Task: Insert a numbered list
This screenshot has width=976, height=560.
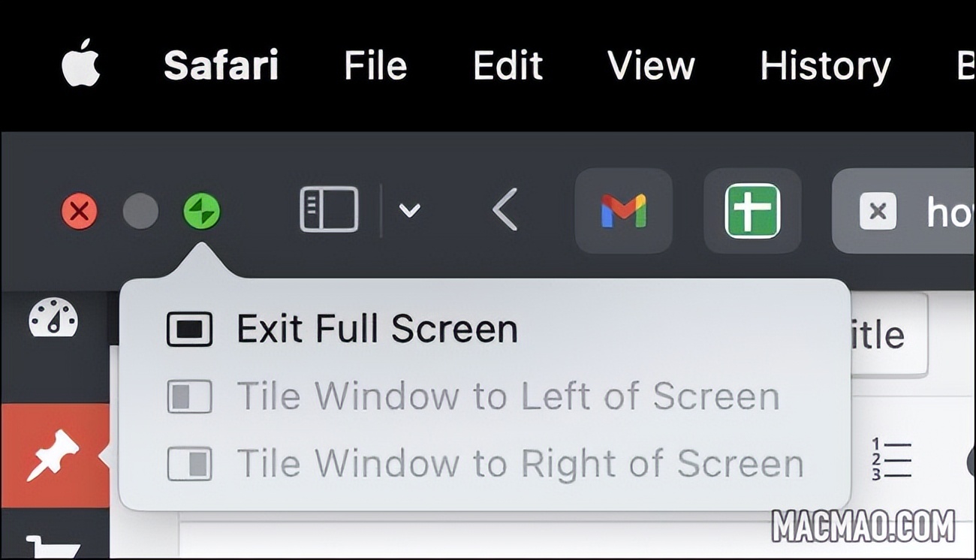Action: (x=891, y=459)
